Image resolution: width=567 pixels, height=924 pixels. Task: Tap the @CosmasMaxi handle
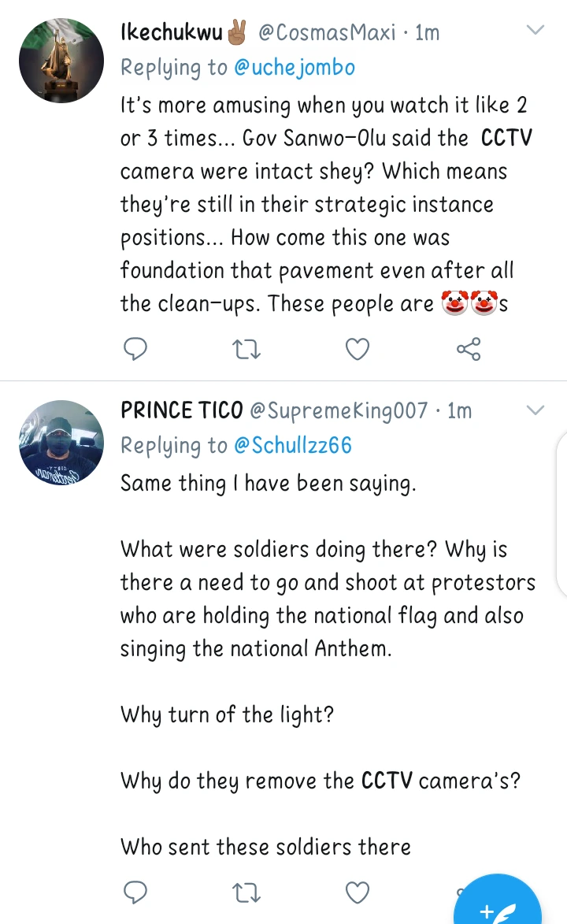pyautogui.click(x=328, y=32)
